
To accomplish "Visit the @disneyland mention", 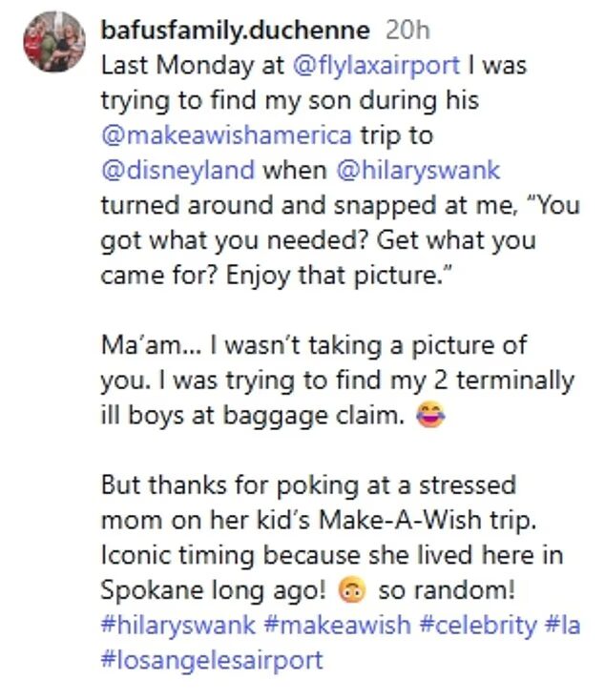I will (177, 171).
